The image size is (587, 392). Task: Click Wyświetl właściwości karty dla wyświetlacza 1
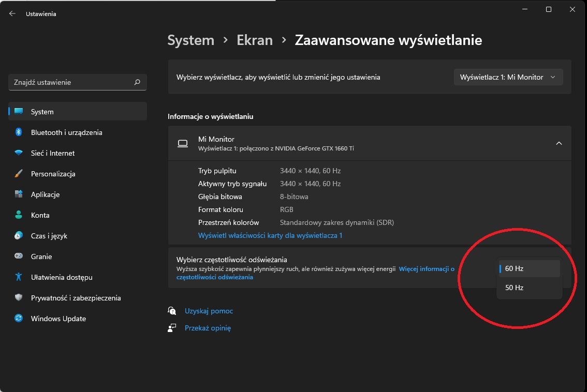[270, 235]
